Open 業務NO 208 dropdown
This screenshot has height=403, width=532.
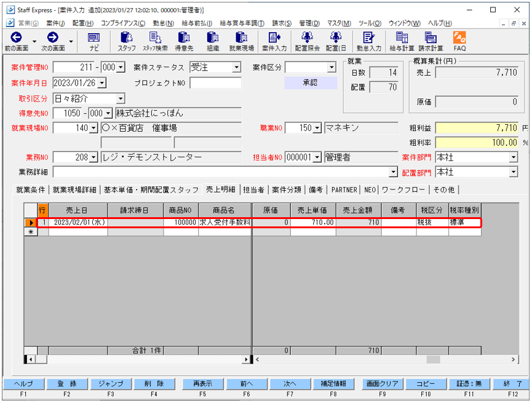click(93, 158)
